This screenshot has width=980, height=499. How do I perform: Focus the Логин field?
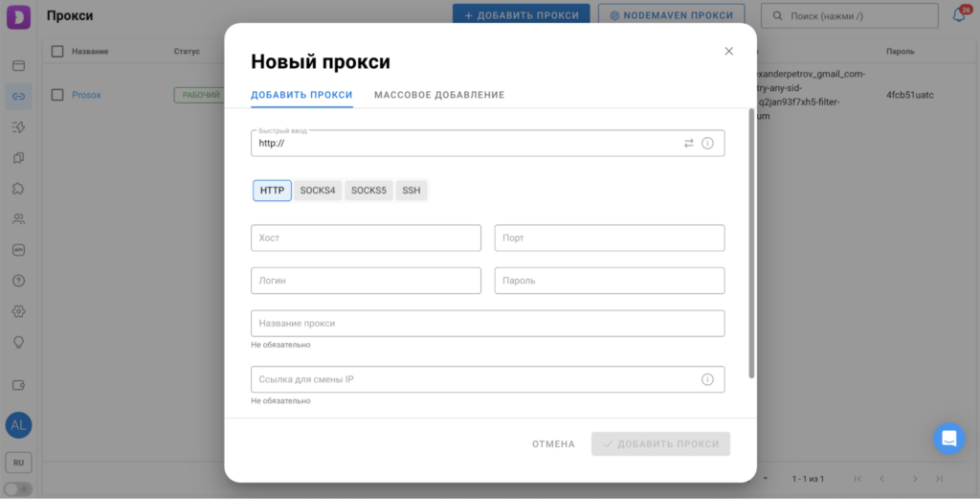pyautogui.click(x=367, y=281)
